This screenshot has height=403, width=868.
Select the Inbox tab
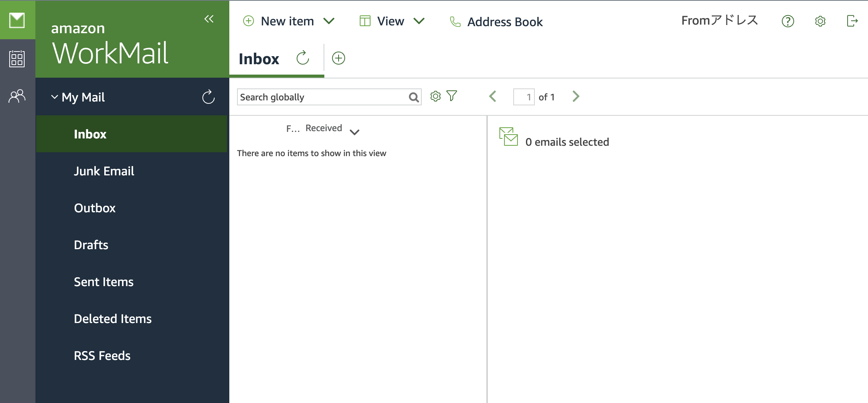pos(259,59)
